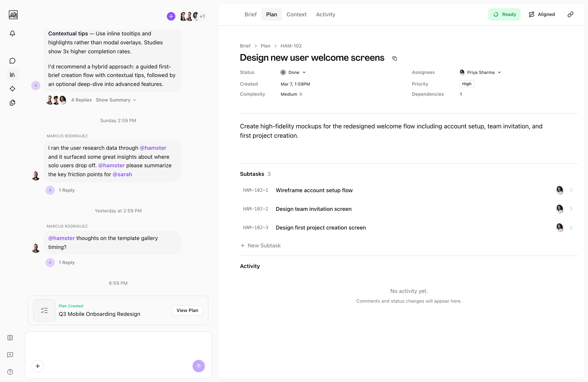Expand Show Summary in the thread

[x=116, y=100]
